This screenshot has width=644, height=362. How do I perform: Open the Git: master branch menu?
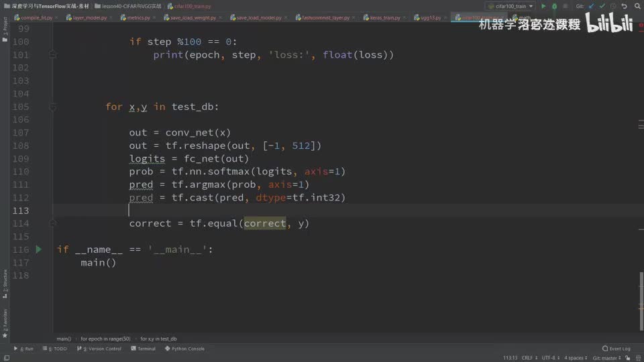coord(606,358)
